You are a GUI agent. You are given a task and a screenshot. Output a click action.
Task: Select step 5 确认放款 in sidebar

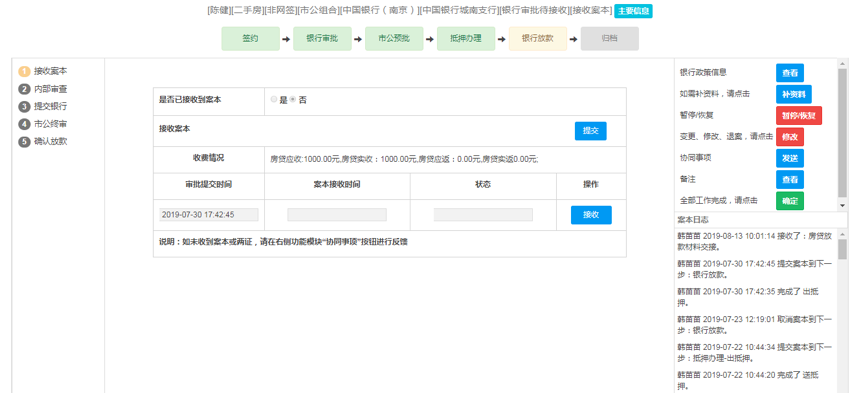click(44, 142)
